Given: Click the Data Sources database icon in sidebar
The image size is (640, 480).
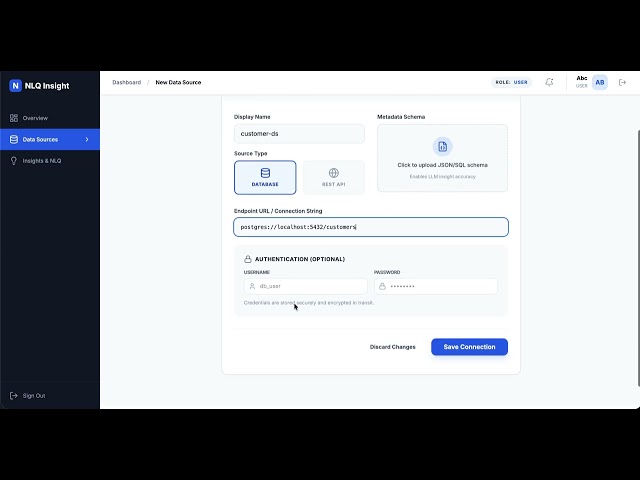Looking at the screenshot, I should 14,140.
